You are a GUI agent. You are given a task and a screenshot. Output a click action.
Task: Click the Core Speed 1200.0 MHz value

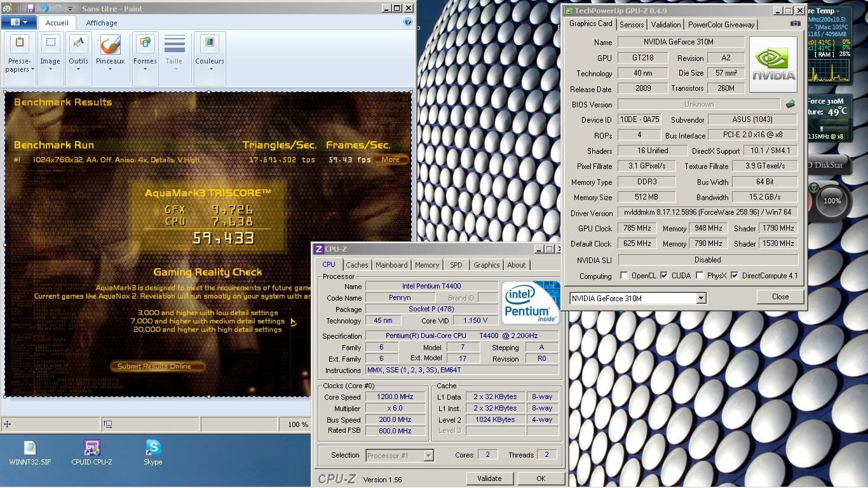(395, 396)
